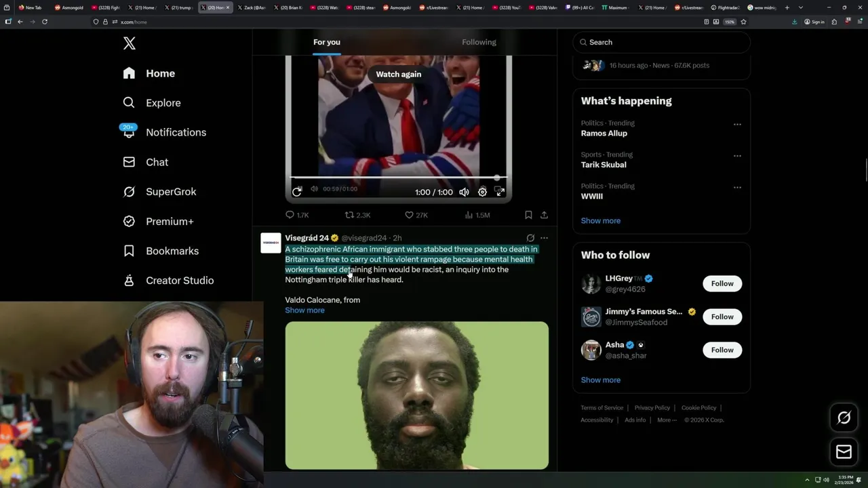Open Notifications in the sidebar
The image size is (868, 488).
click(164, 132)
